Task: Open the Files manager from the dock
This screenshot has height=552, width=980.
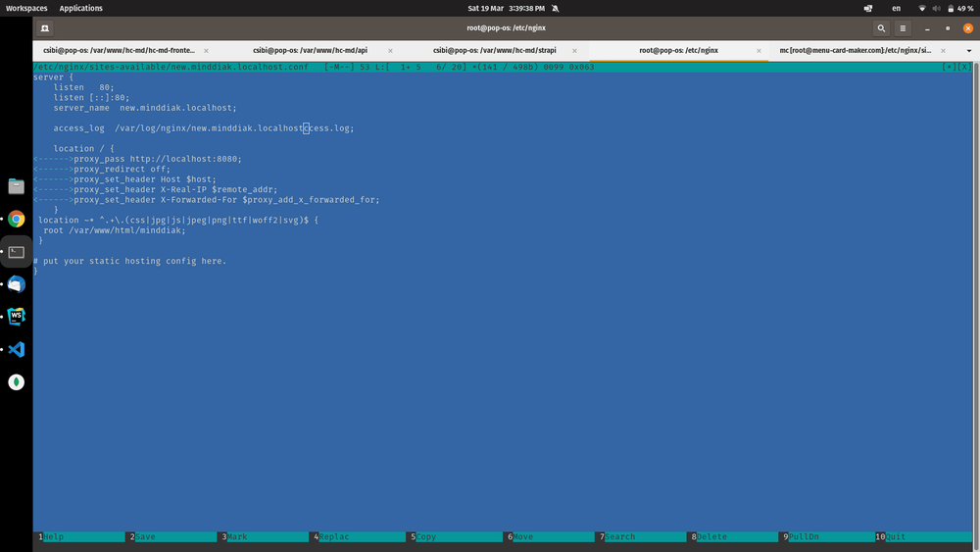Action: (x=16, y=186)
